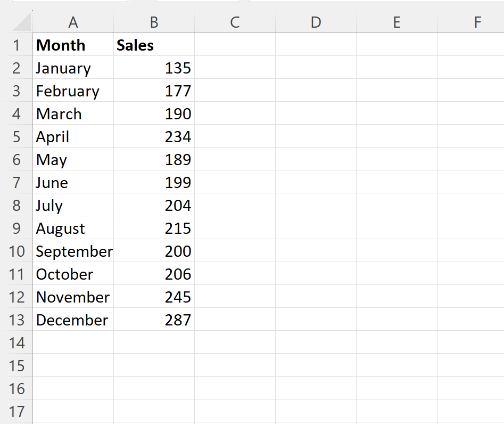This screenshot has height=424, width=504.
Task: Select the December sales value 287
Action: pyautogui.click(x=154, y=320)
